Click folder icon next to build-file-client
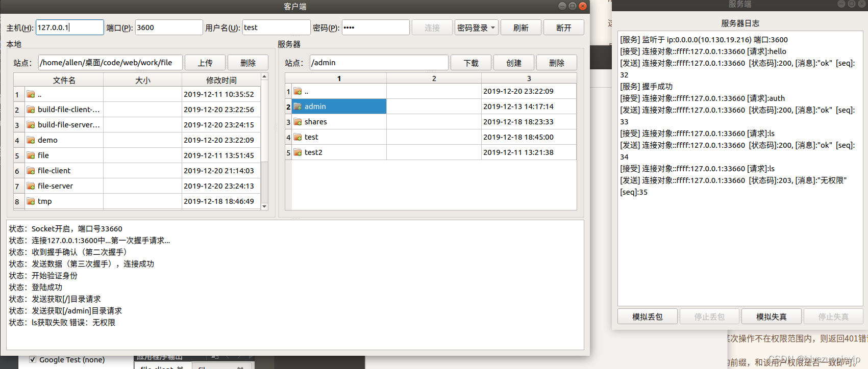The height and width of the screenshot is (369, 868). coord(31,110)
